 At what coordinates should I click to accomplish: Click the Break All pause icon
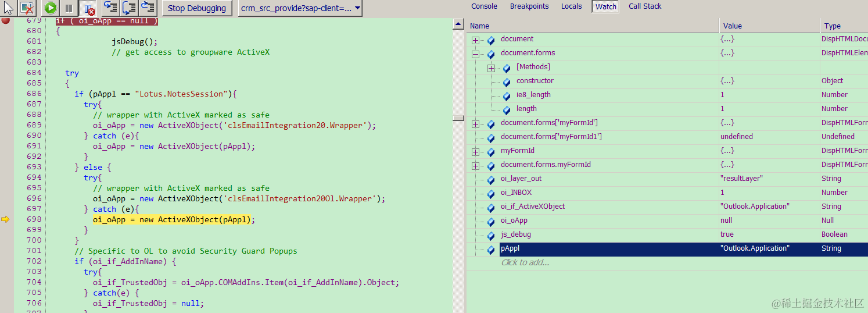point(69,8)
